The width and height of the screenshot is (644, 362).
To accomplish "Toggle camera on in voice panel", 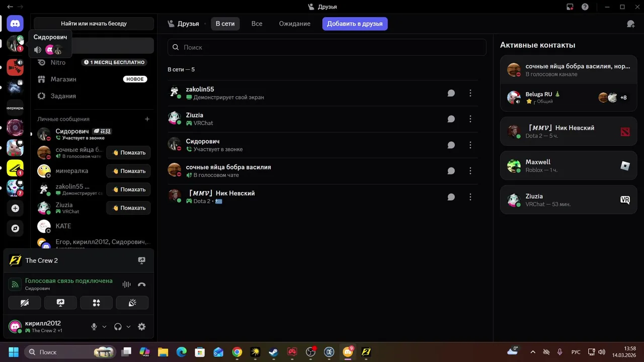I will [x=25, y=303].
